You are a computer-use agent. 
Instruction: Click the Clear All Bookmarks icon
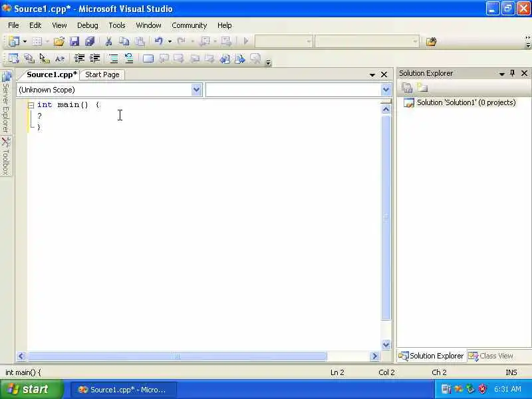[255, 59]
